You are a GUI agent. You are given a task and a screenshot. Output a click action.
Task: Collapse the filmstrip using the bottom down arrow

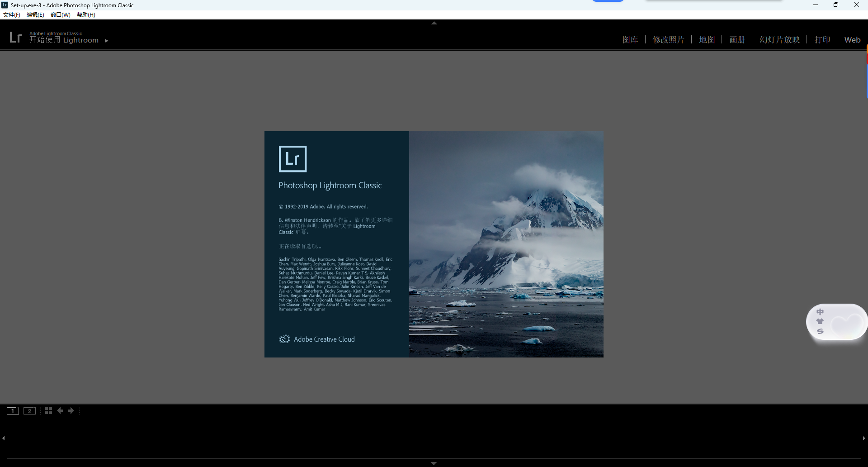click(x=434, y=463)
